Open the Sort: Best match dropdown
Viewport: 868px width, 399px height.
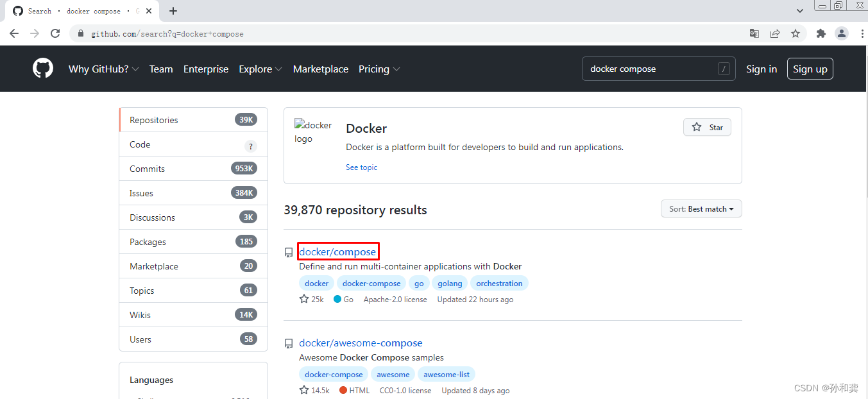701,208
